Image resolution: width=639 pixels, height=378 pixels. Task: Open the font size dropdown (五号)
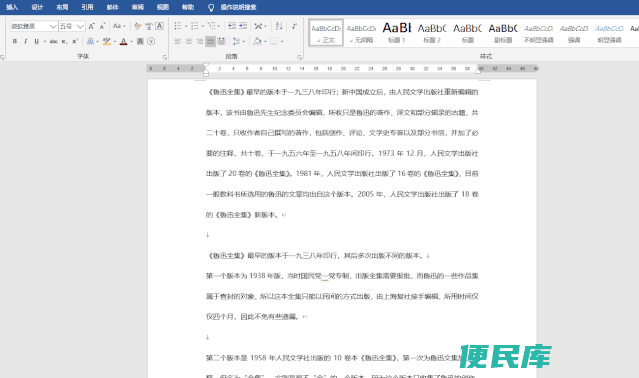point(80,26)
